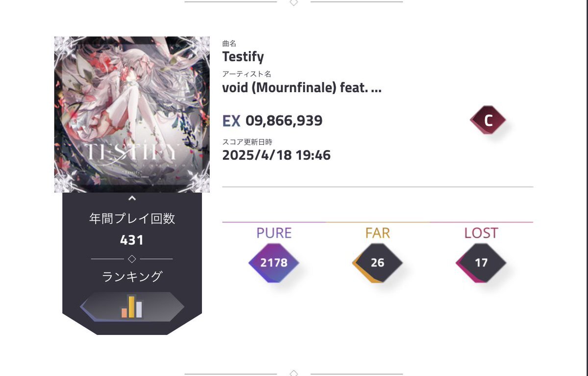Click the yearly play count 431
This screenshot has height=376, width=588.
coord(132,240)
